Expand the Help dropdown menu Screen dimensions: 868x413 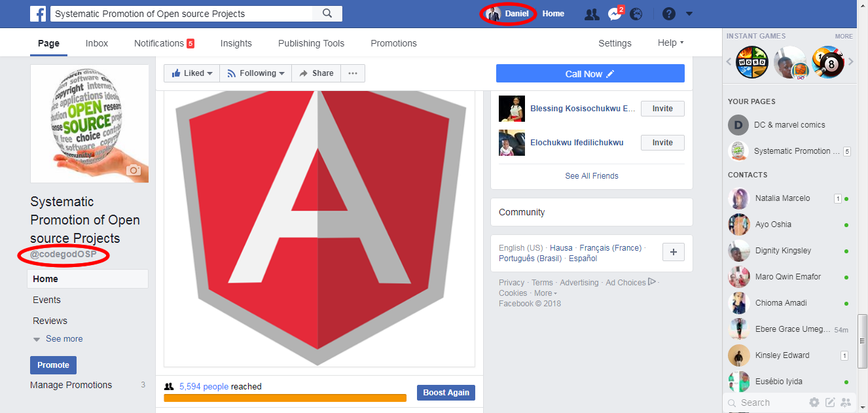click(670, 43)
